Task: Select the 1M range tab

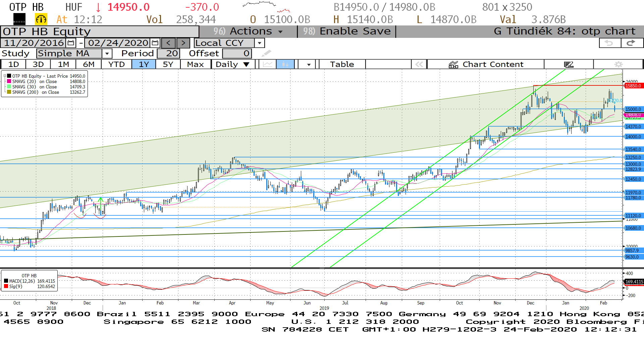Action: point(63,64)
